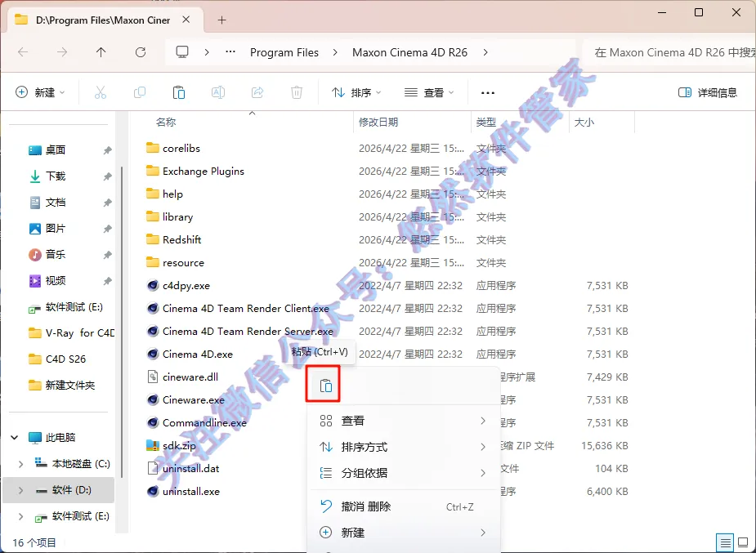Select the sdk.zip archive icon

(153, 445)
